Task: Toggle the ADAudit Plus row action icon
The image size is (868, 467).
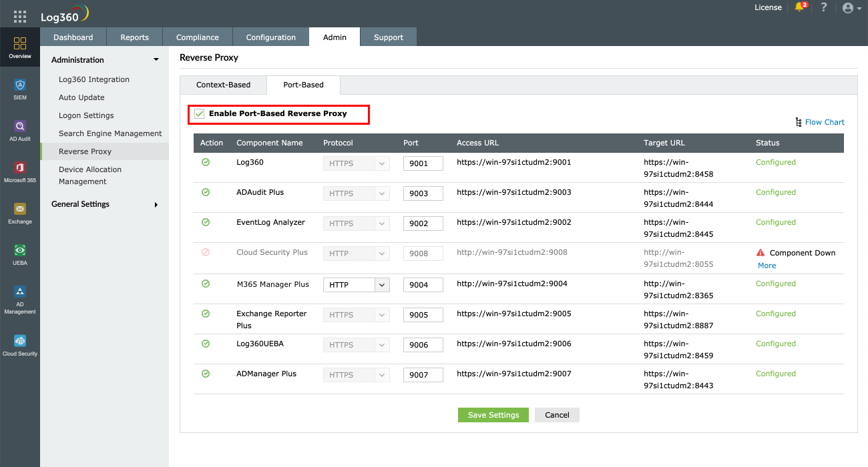Action: (x=206, y=192)
